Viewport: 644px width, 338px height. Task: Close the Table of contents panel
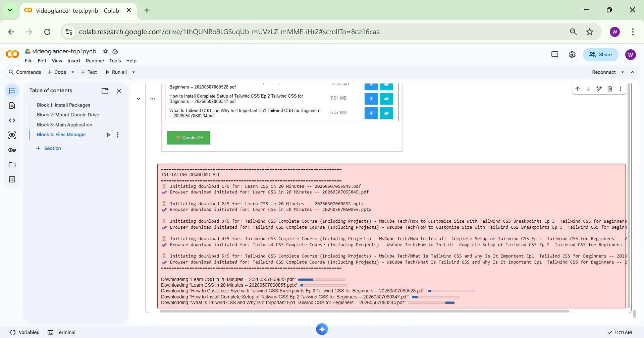pos(119,91)
